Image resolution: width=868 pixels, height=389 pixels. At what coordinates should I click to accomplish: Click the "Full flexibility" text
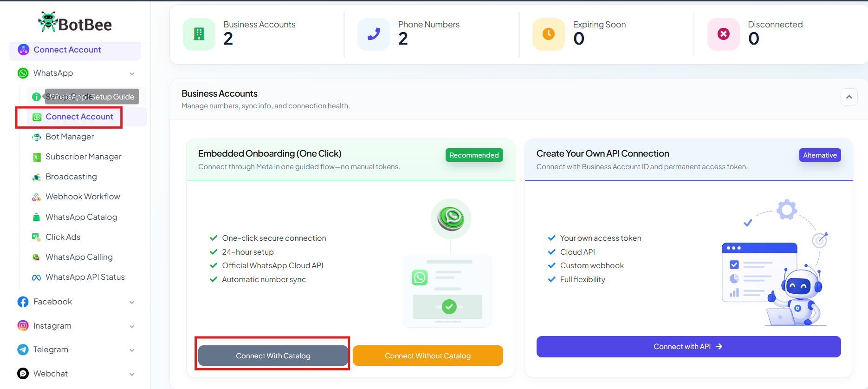(583, 279)
